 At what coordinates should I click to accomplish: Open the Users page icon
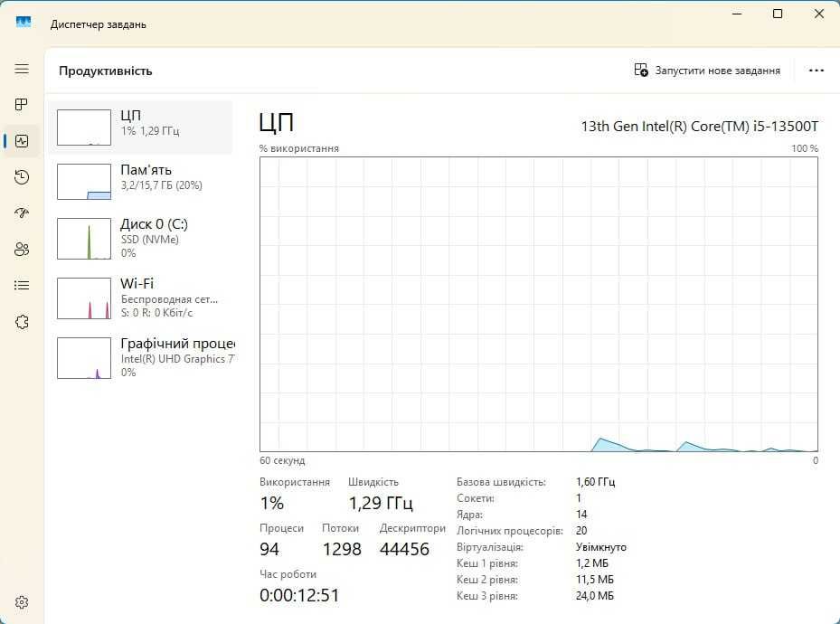coord(22,249)
